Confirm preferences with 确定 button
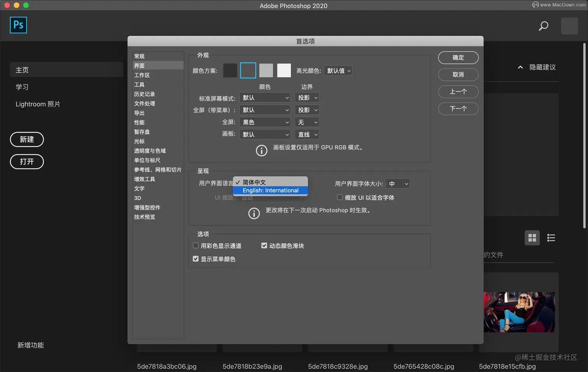Screen dimensions: 588x372 pyautogui.click(x=458, y=58)
